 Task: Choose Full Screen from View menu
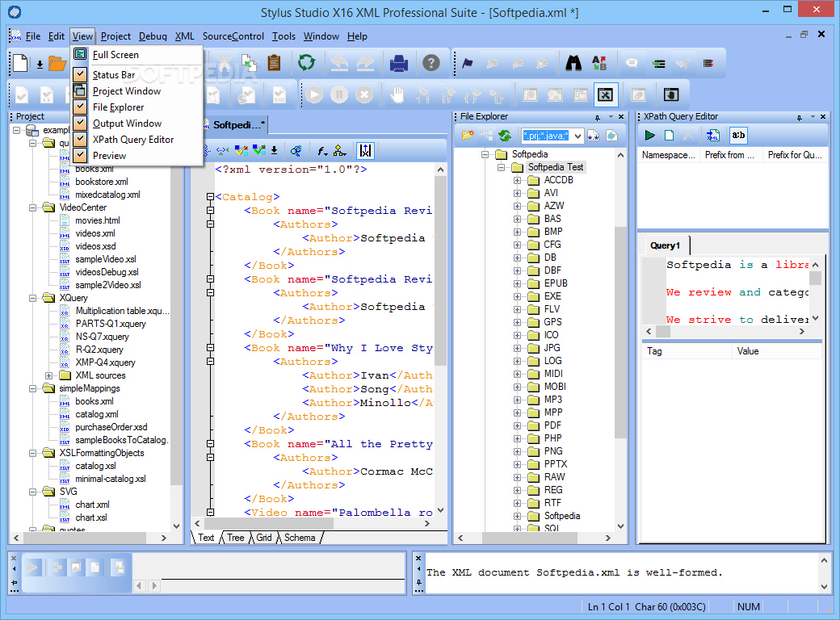(115, 55)
